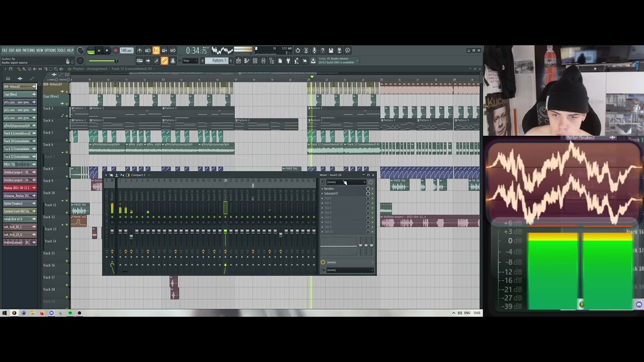Viewport: 644px width, 362px height.
Task: Toggle the metronome
Action: click(x=139, y=50)
